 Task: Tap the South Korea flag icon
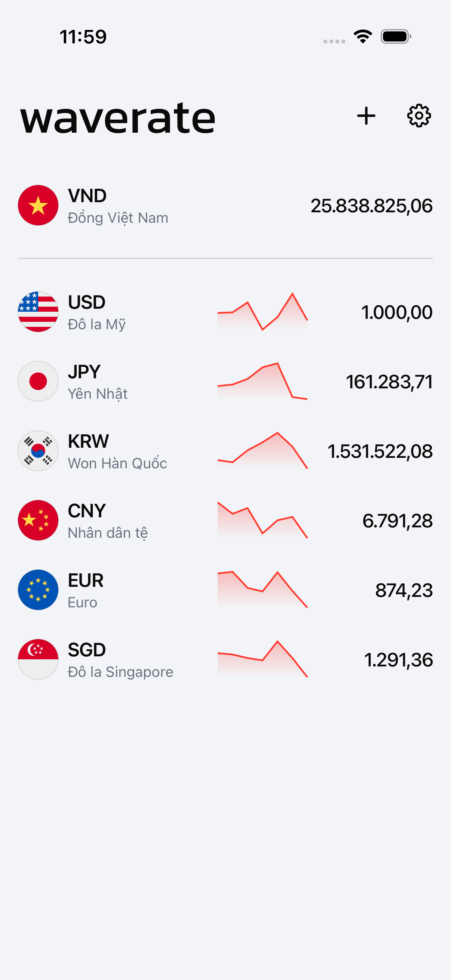tap(38, 451)
